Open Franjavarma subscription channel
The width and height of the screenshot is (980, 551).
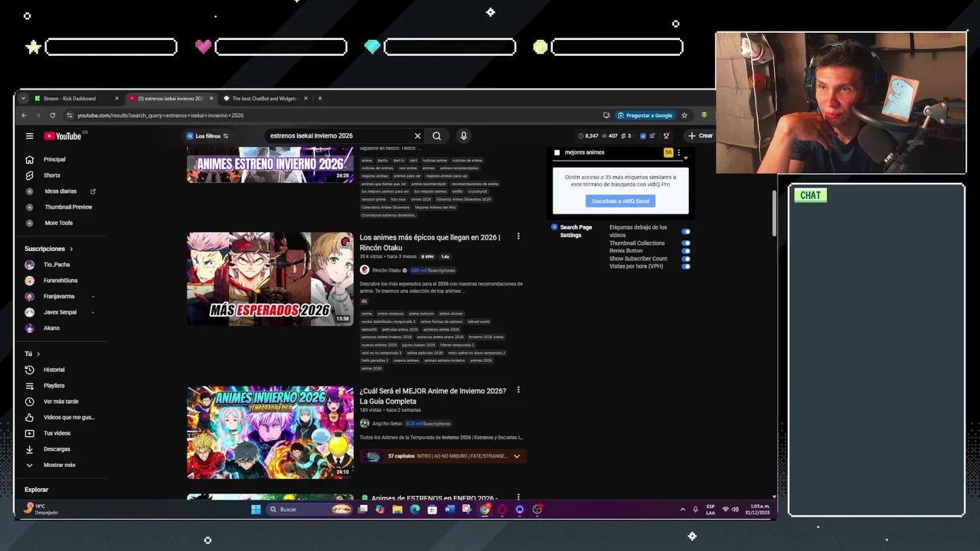pos(58,296)
